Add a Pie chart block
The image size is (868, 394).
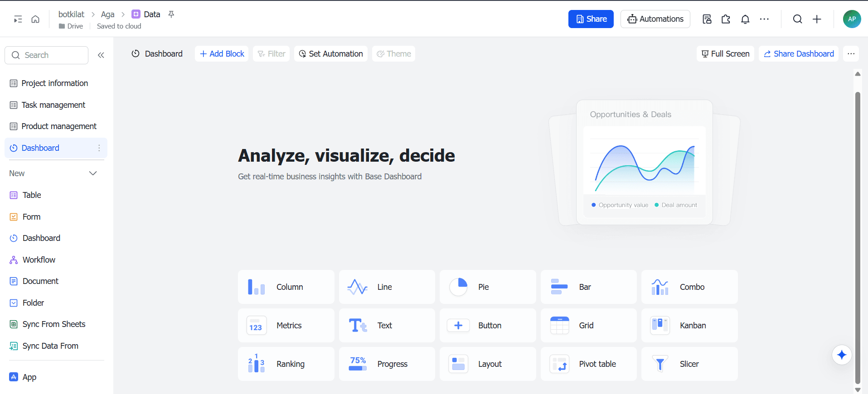488,287
